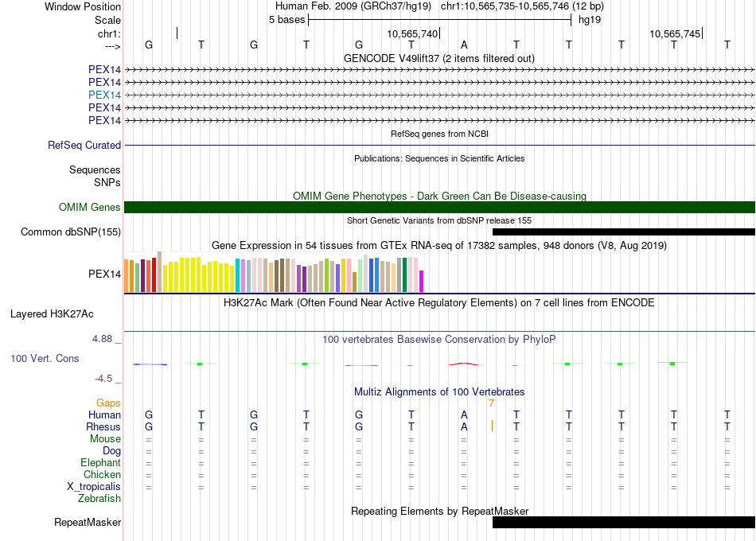Image resolution: width=756 pixels, height=541 pixels.
Task: Click 'Short Genetic Variants from dbSNP release 155'
Action: (x=439, y=220)
